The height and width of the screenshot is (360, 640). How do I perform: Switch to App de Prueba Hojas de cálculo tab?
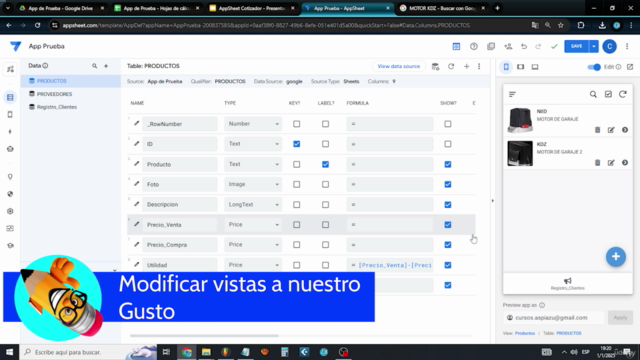[x=157, y=8]
